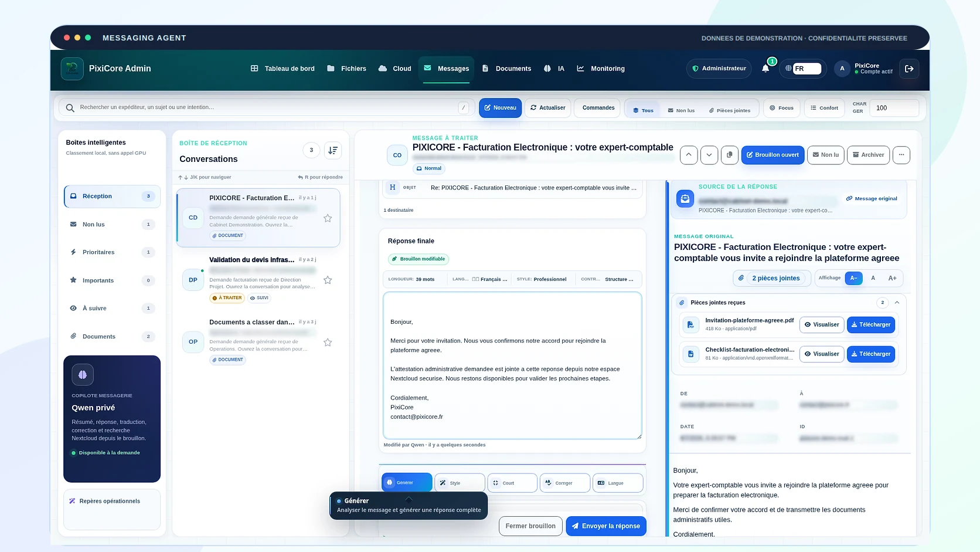Open the sort conversations icon
This screenshot has height=552, width=980.
[x=333, y=150]
